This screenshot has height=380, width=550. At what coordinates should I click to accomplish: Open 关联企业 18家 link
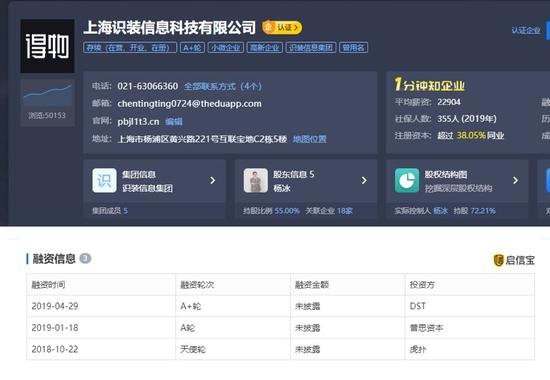pyautogui.click(x=329, y=211)
